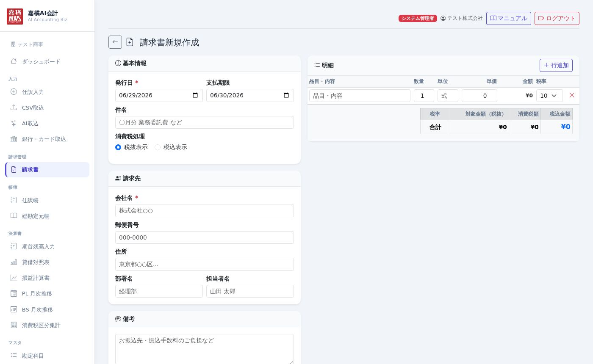Screen dimensions: 593x364
Task: Open the マニュアル link
Action: [509, 18]
